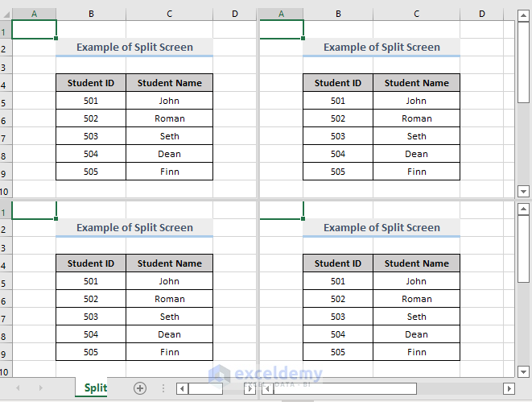The height and width of the screenshot is (402, 532).
Task: Click the 'Roman' cell in upper-left pane
Action: tap(169, 118)
